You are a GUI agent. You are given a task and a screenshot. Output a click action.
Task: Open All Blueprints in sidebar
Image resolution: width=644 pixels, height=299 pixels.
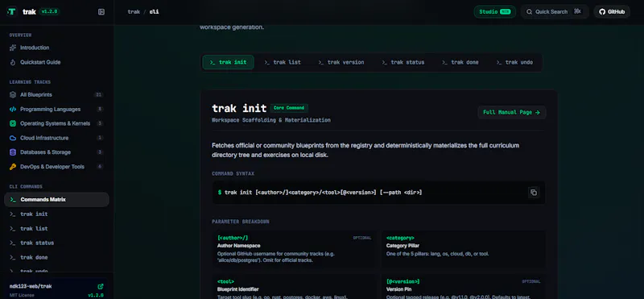point(56,94)
